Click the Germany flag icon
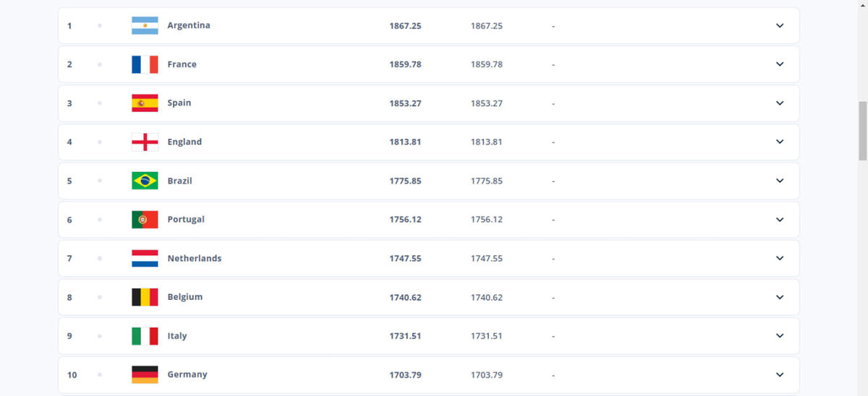Image resolution: width=868 pixels, height=396 pixels. pyautogui.click(x=145, y=374)
